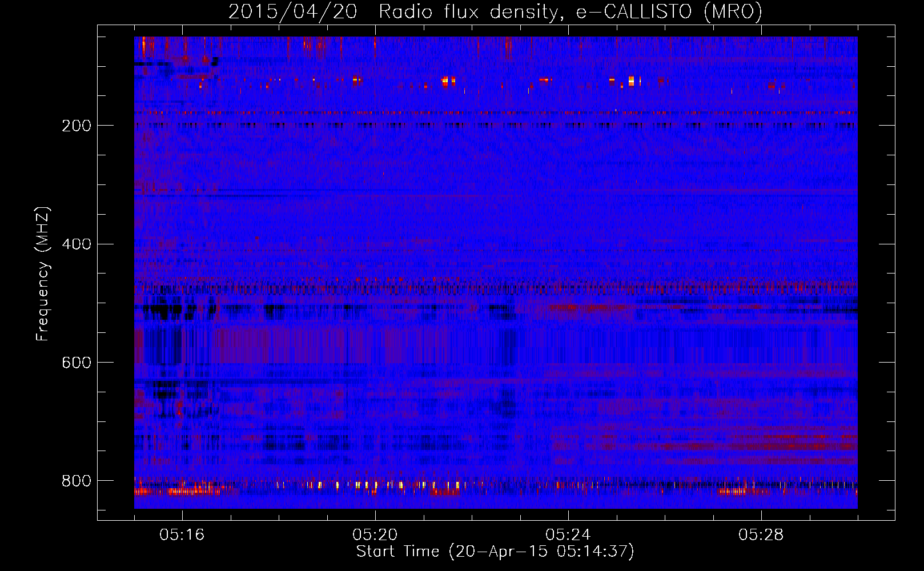Click the 05:24 time tick label
The height and width of the screenshot is (571, 924).
[568, 535]
